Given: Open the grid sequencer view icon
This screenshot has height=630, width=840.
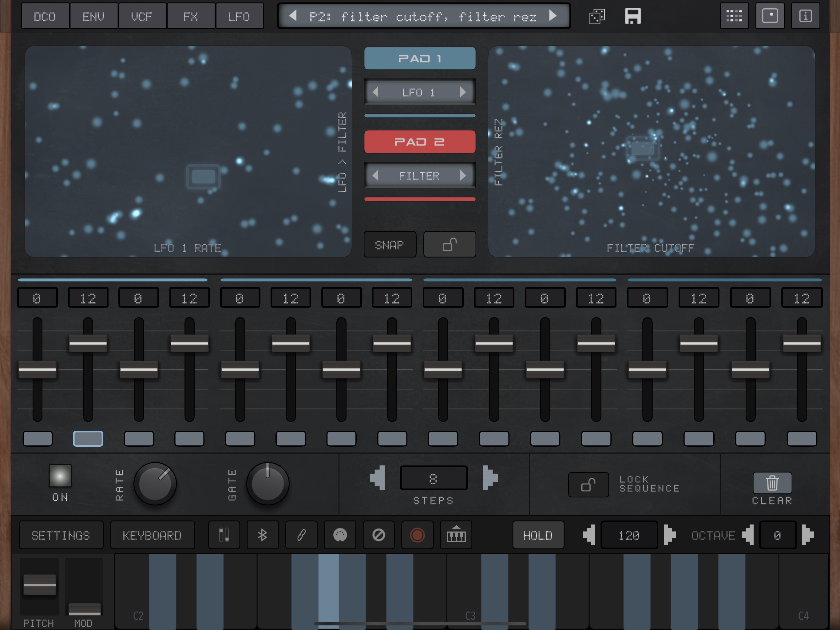Looking at the screenshot, I should [734, 16].
